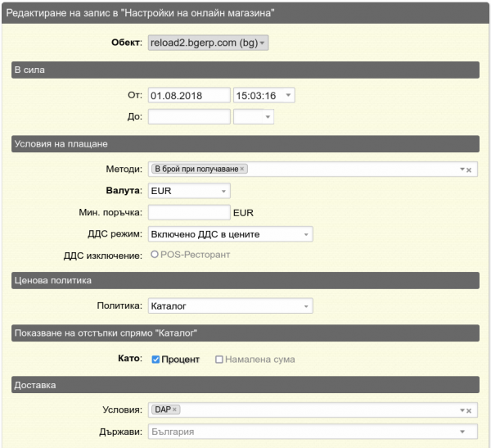Click inside the Методи multi-select field

coord(352,170)
